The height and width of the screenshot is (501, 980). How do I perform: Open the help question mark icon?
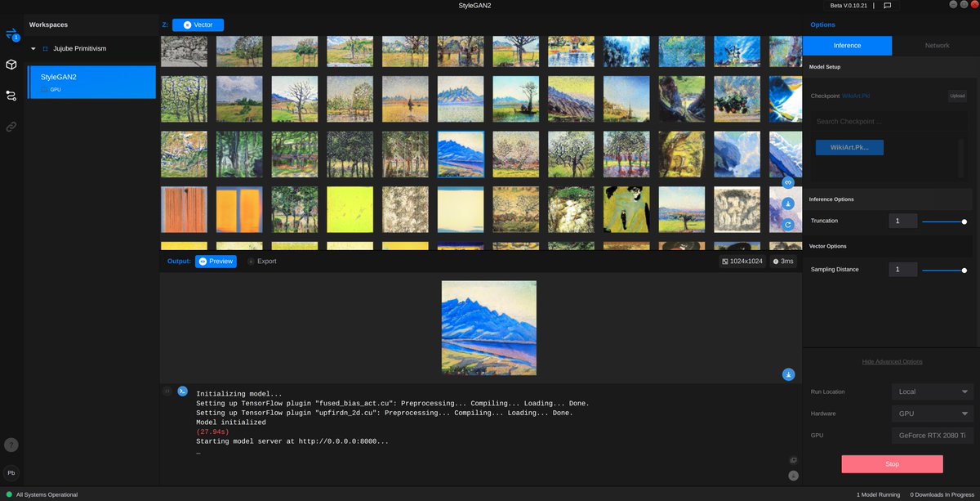(11, 445)
